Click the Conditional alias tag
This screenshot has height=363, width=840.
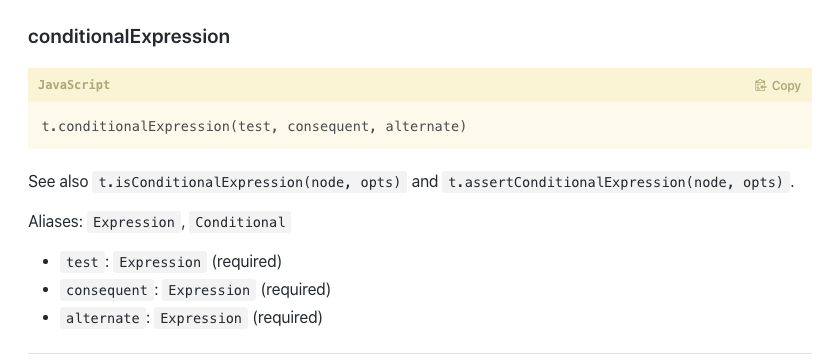[x=240, y=222]
